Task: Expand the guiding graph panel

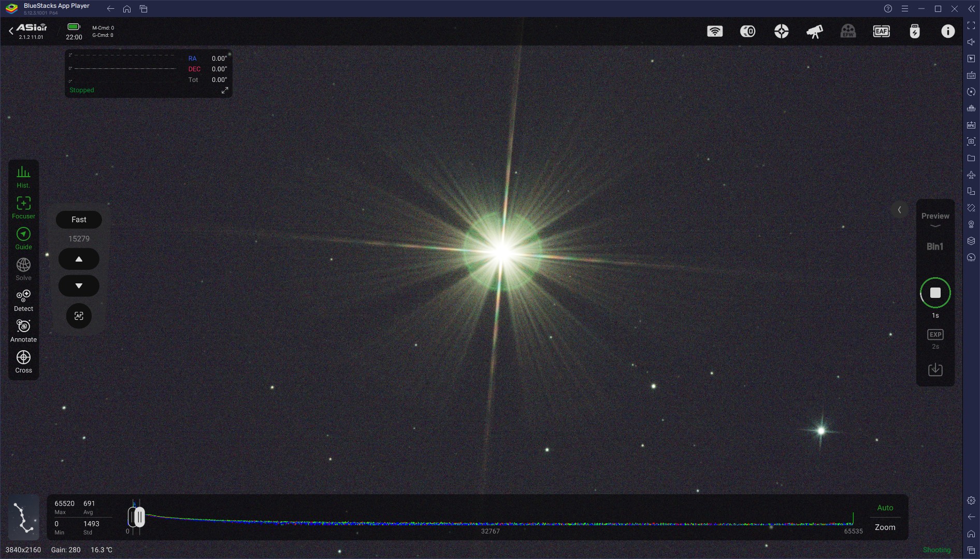Action: [225, 90]
